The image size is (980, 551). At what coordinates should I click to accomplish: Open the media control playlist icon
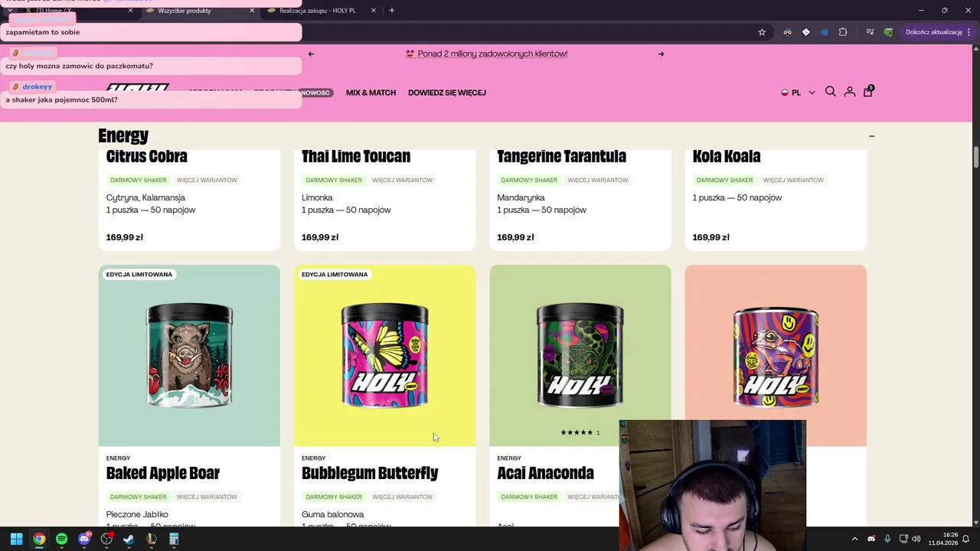[x=870, y=32]
